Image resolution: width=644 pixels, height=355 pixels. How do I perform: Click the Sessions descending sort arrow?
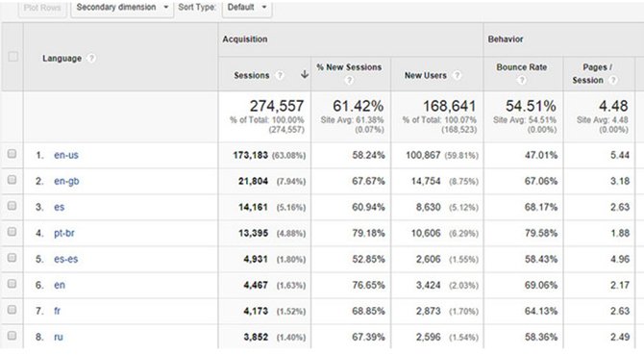[305, 74]
